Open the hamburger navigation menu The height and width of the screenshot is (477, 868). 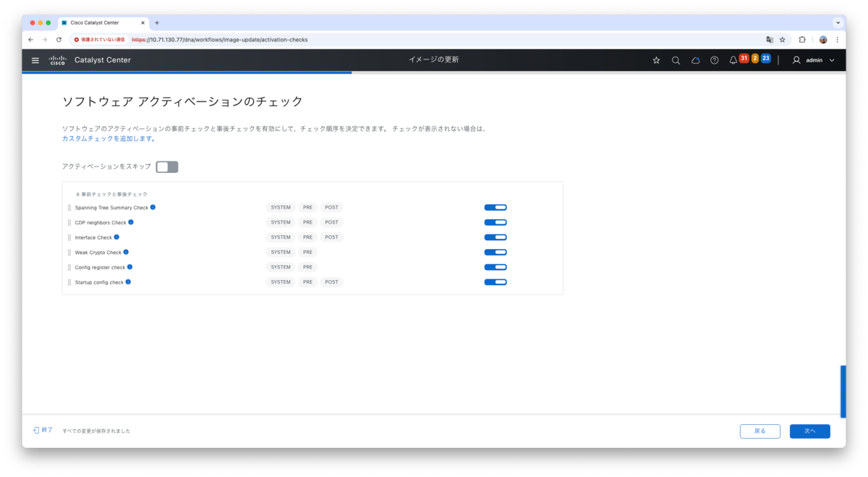point(35,60)
